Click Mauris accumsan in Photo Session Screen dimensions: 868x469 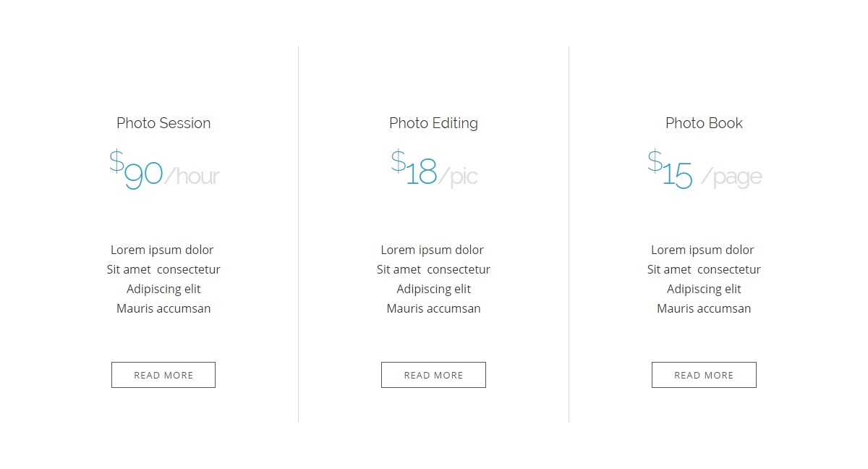pos(163,308)
